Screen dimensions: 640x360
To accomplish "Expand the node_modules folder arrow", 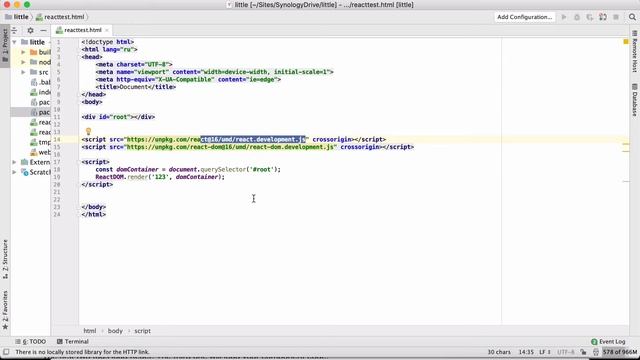I will pyautogui.click(x=23, y=62).
